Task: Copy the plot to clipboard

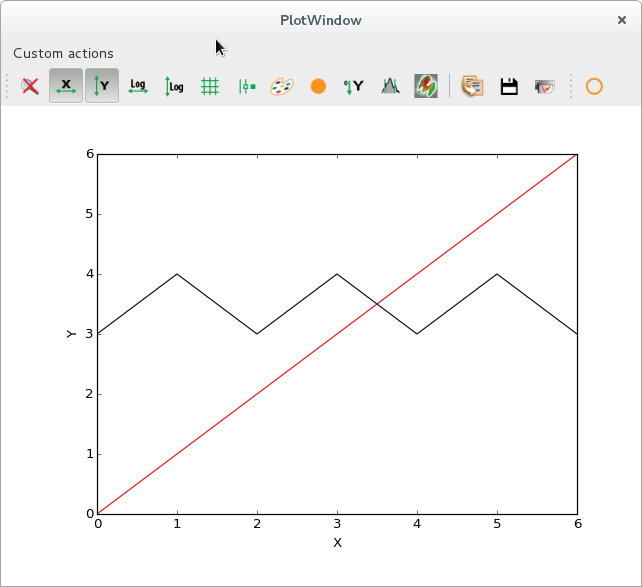Action: point(472,86)
